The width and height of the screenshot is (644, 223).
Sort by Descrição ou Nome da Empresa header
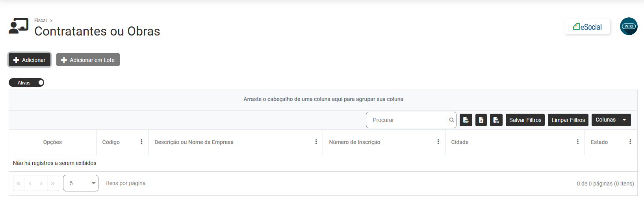194,142
